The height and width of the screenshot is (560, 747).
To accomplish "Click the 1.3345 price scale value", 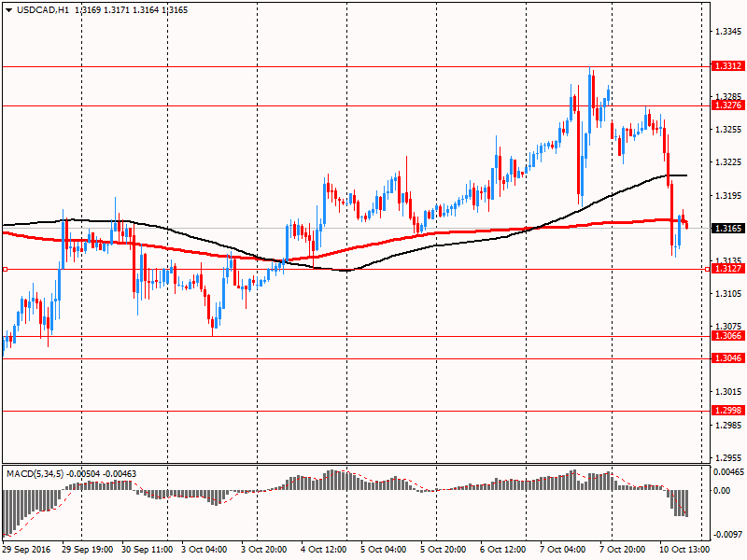I will pos(726,32).
